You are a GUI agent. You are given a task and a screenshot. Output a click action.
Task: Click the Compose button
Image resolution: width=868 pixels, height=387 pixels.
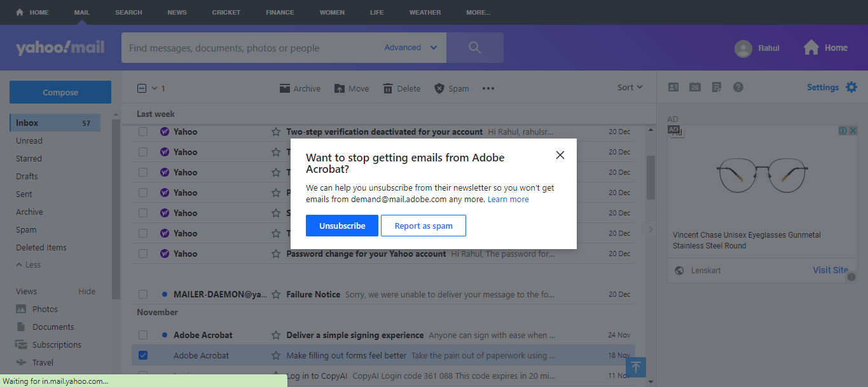pos(60,92)
